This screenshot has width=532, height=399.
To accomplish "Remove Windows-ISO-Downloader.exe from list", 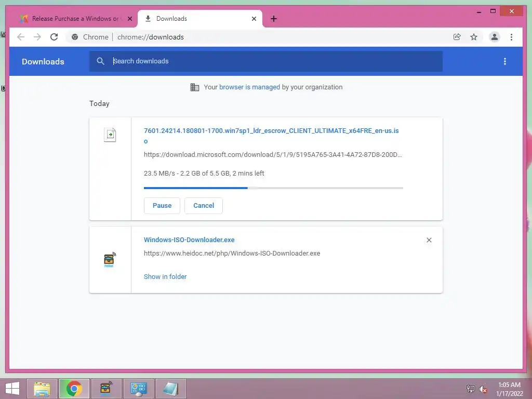I will click(x=429, y=240).
